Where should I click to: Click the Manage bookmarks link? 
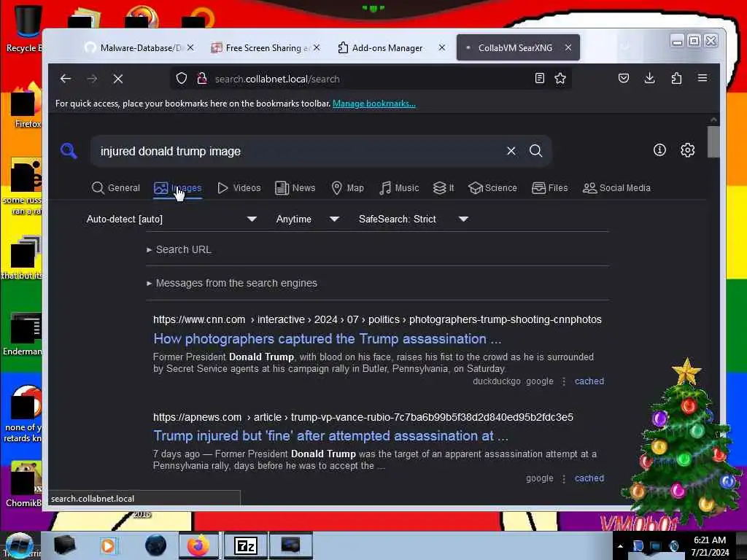tap(374, 104)
